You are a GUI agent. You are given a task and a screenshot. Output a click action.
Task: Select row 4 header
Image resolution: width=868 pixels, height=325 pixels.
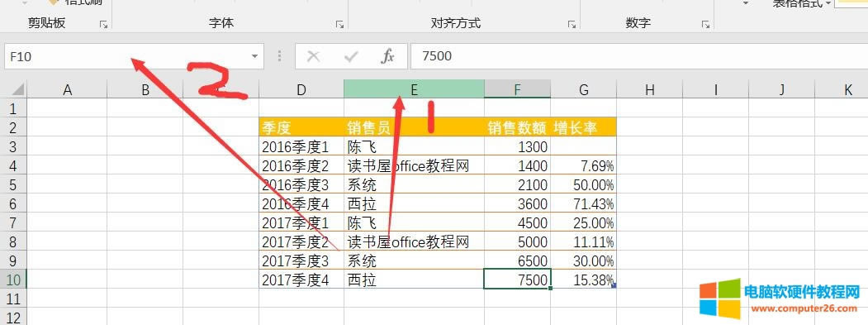13,165
